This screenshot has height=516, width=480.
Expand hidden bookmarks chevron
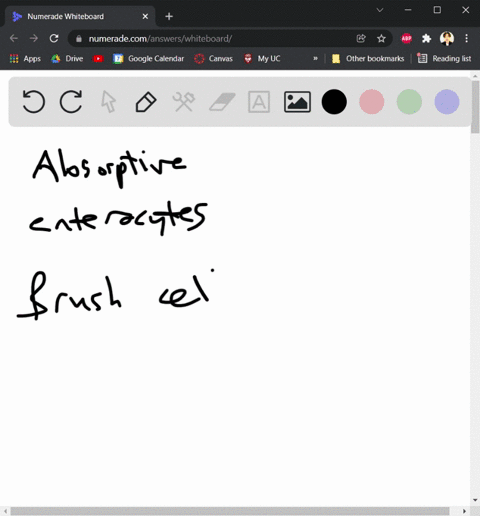[x=315, y=59]
